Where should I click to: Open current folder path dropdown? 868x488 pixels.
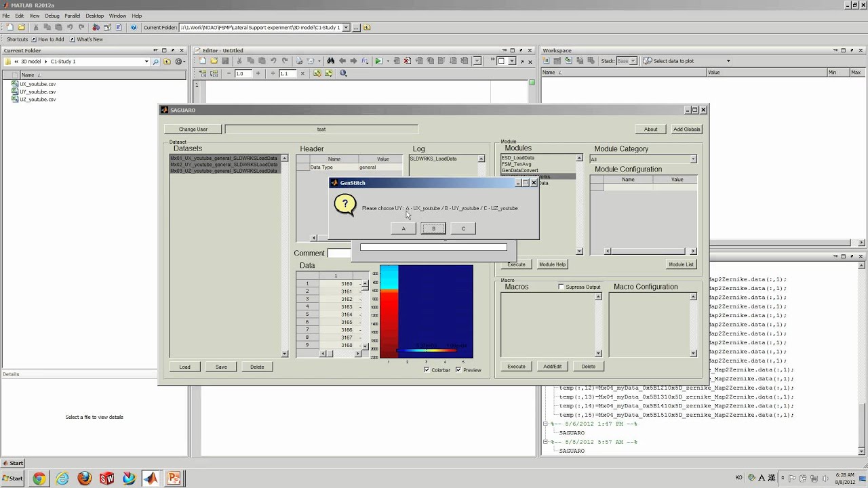click(346, 28)
